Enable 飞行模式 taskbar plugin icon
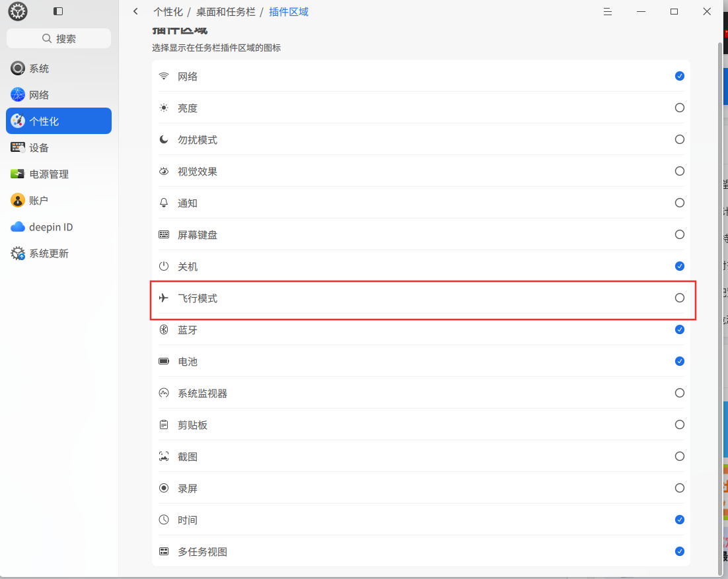 pyautogui.click(x=679, y=298)
